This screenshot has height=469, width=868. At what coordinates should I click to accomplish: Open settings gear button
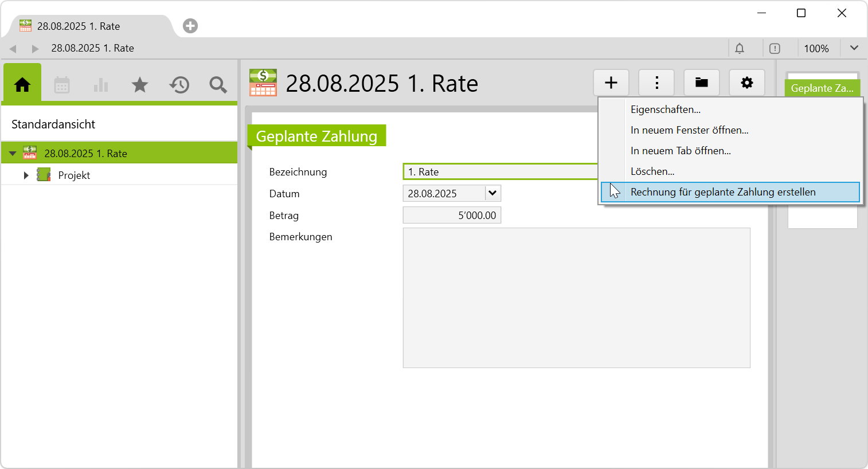[746, 83]
